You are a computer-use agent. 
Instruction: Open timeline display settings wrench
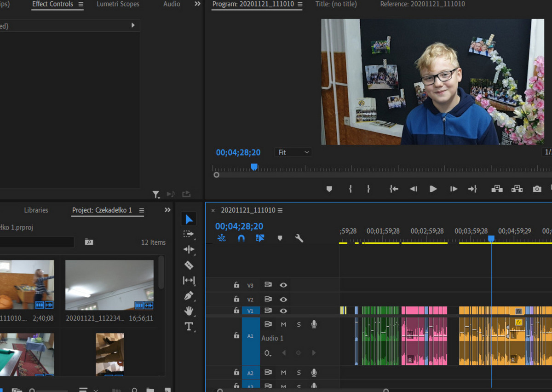point(299,238)
